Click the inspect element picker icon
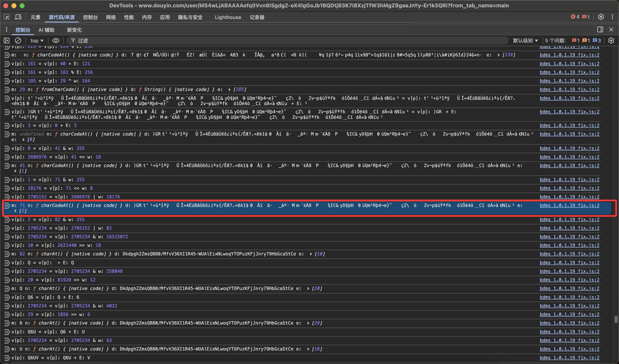Image resolution: width=619 pixels, height=364 pixels. pyautogui.click(x=7, y=17)
